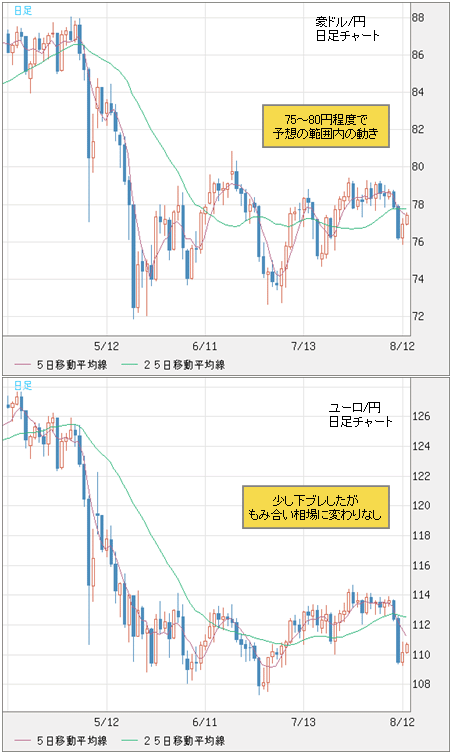Click the yellow 75~80円程度で note box

[326, 126]
